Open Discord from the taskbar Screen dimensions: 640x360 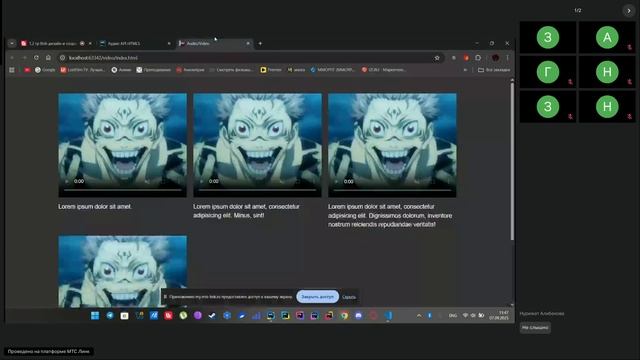coord(358,316)
